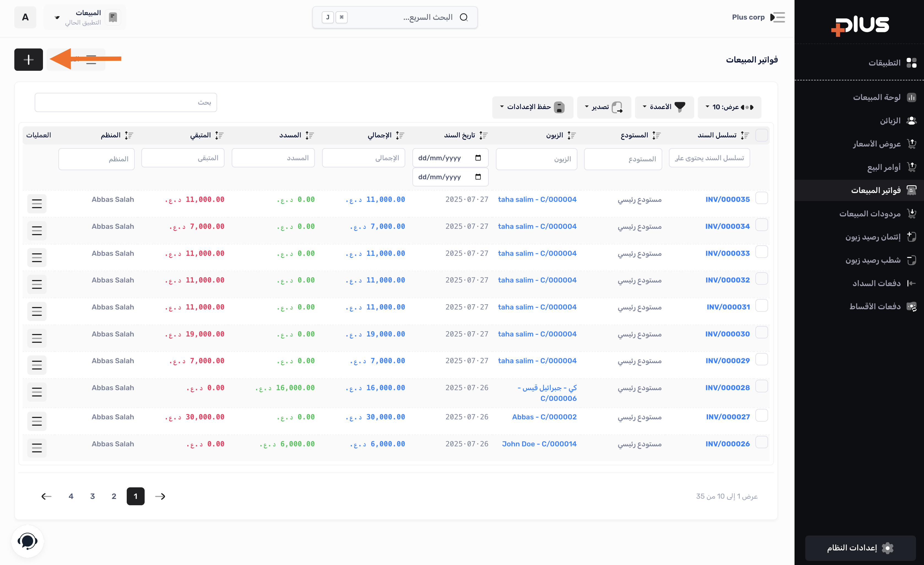Screen dimensions: 924x565
Task: Click the الزبون filter input field
Action: (x=536, y=159)
